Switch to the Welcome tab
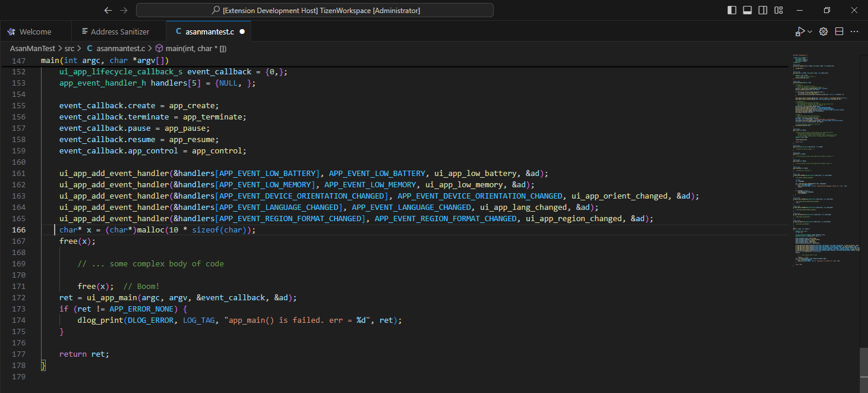The height and width of the screenshot is (393, 868). tap(35, 32)
